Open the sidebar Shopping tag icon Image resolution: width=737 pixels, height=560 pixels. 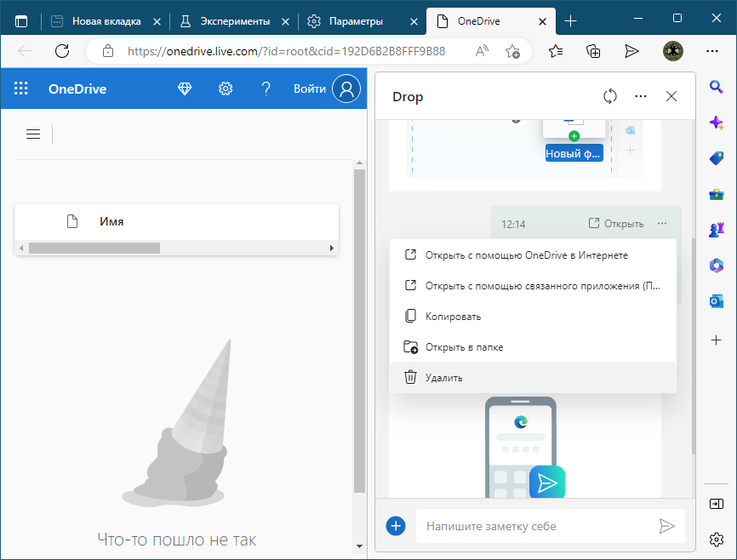coord(716,158)
